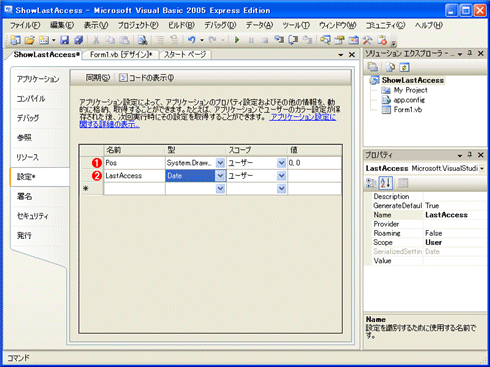This screenshot has height=367, width=490.
Task: Open the デバッグ(D) menu
Action: point(220,25)
